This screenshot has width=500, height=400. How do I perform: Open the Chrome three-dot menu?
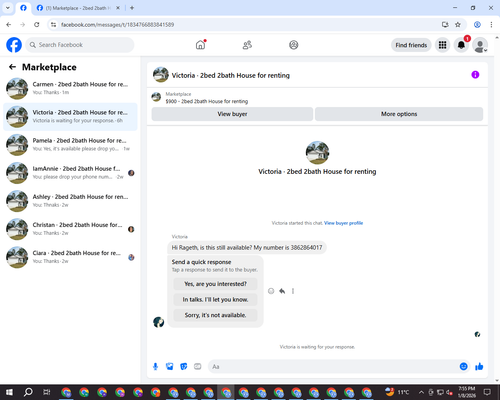[491, 25]
